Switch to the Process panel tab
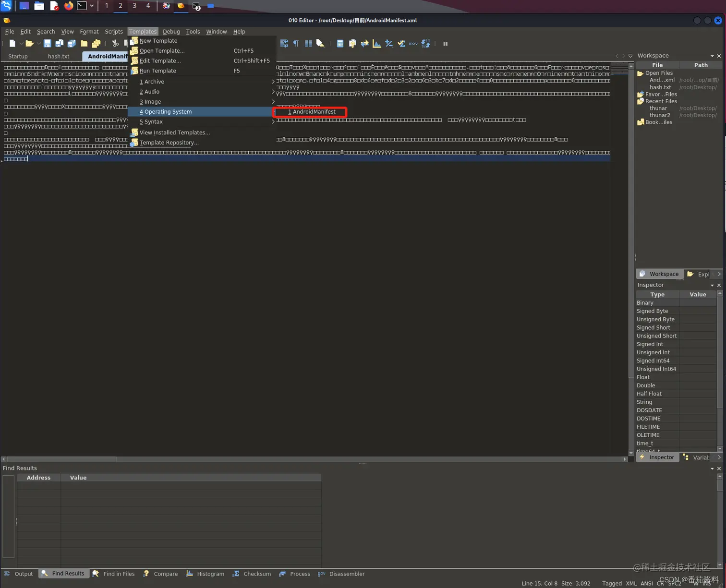Viewport: 726px width, 588px height. coord(294,574)
